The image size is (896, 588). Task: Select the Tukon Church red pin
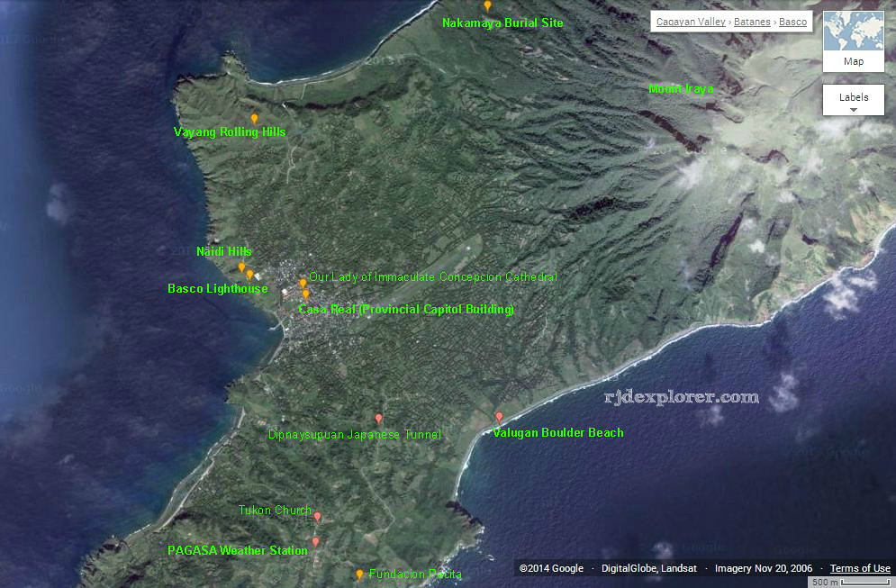pyautogui.click(x=317, y=517)
